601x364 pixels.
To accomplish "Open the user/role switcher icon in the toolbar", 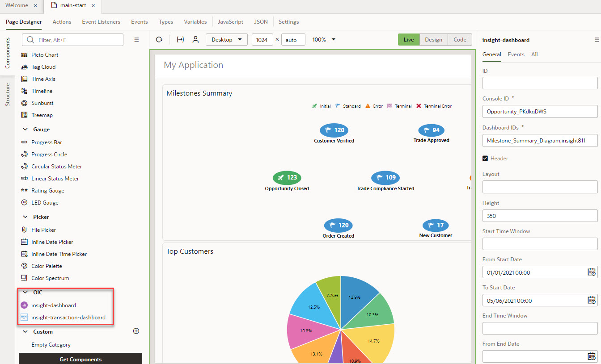I will 195,39.
